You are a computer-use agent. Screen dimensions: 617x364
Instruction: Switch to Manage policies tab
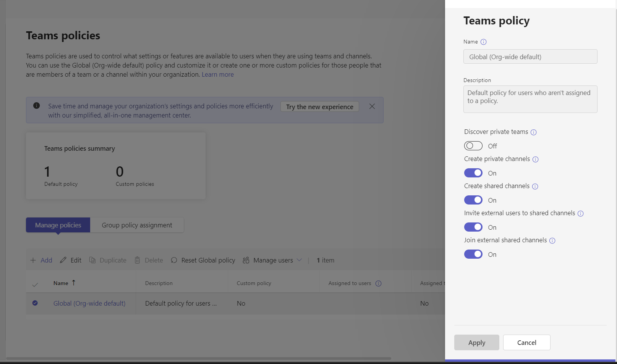pos(58,225)
